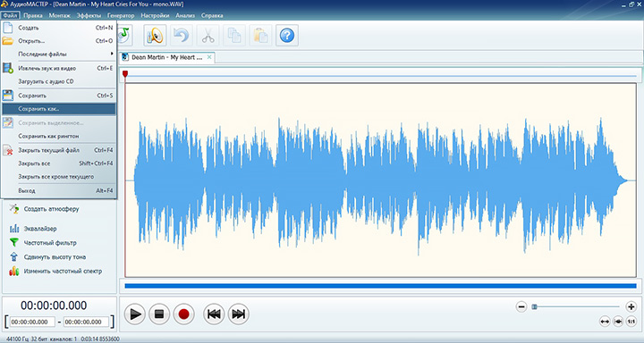
Task: Click the fit-width horizontal arrows icon
Action: coord(605,322)
